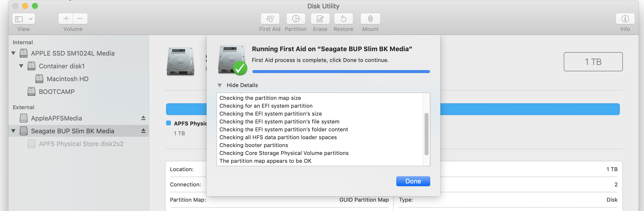Viewport: 644px width, 211px height.
Task: Eject the AppleAPFSMedia disk
Action: click(x=143, y=118)
